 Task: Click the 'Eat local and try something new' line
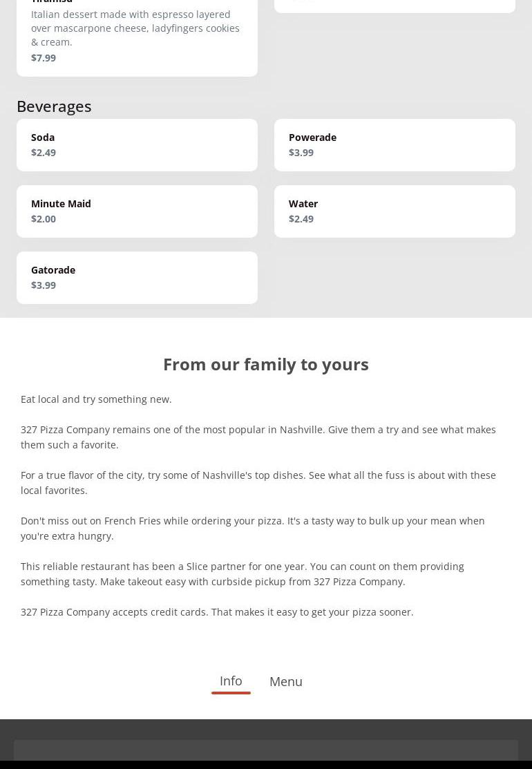pos(96,399)
